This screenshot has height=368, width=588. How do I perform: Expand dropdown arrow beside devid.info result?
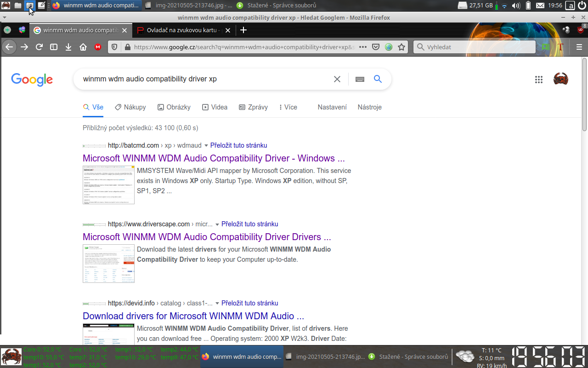[x=217, y=304]
